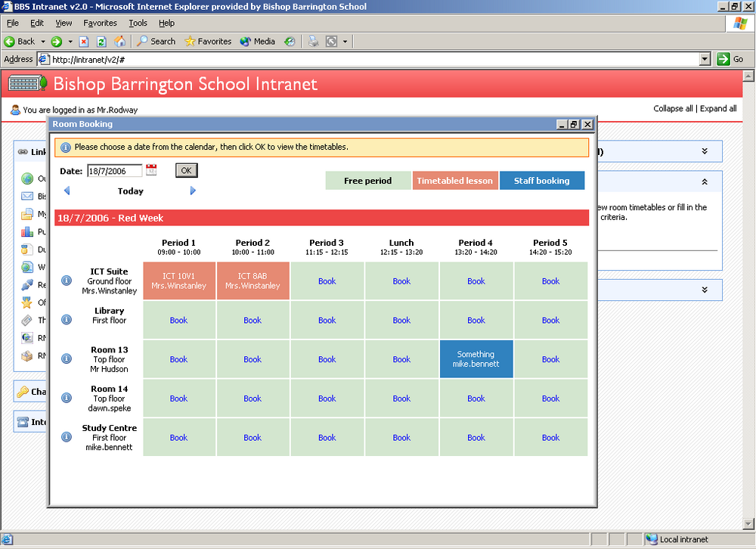
Task: Open IE Favorites pane
Action: (208, 42)
